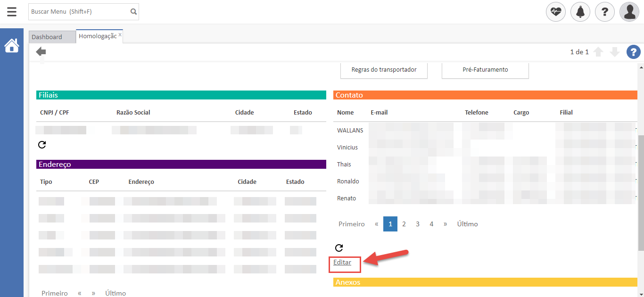644x297 pixels.
Task: Click the Regras do transportador button
Action: pyautogui.click(x=384, y=70)
